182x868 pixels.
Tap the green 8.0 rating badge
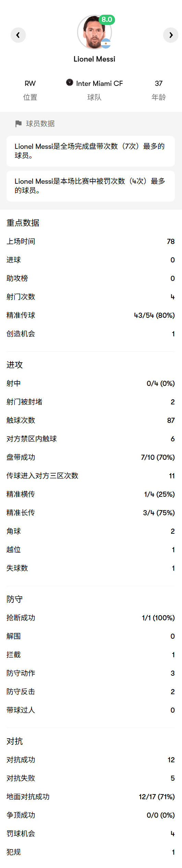click(x=107, y=20)
